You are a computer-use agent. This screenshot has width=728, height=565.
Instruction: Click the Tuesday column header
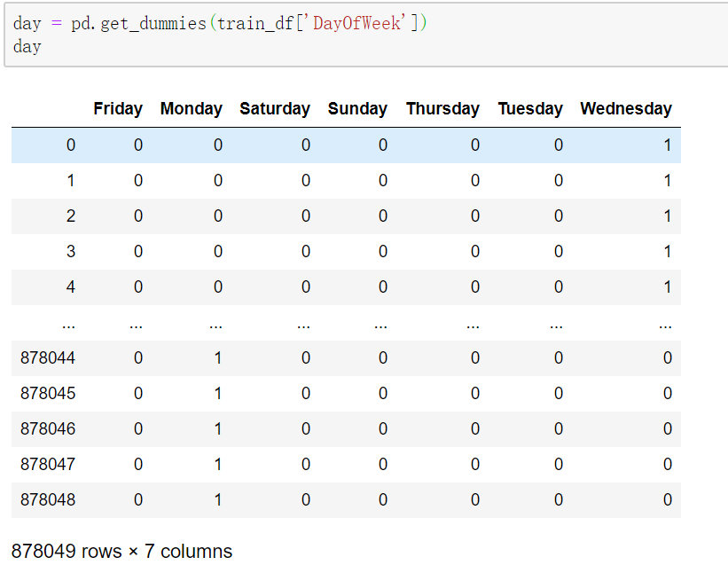coord(530,109)
